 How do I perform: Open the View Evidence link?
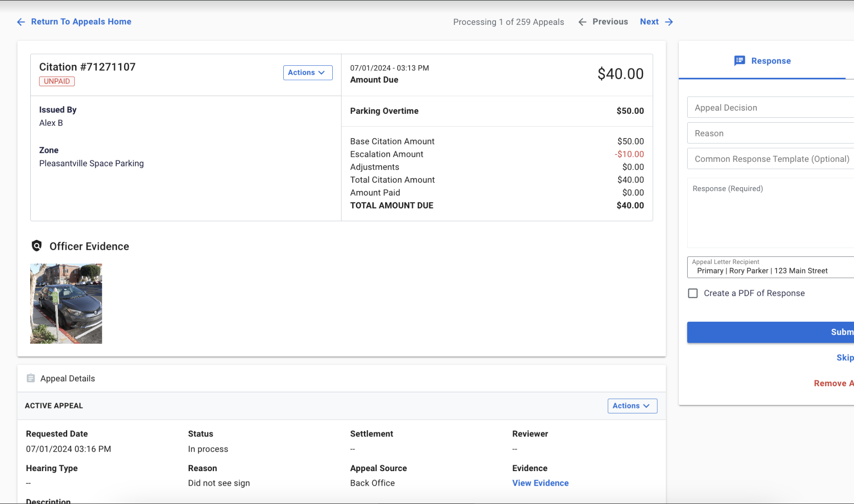pos(540,483)
